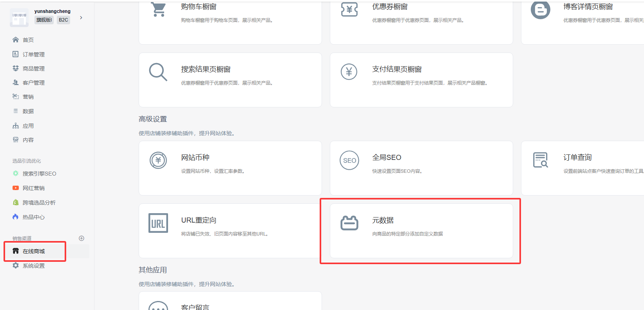Viewport: 644px width, 310px height.
Task: Click the URL重定向 icon
Action: click(x=158, y=223)
